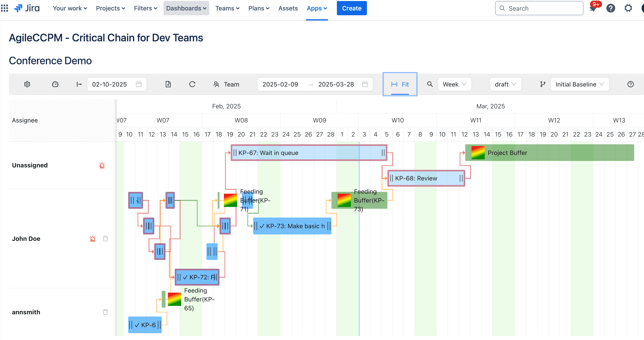Enable Fit view mode
The width and height of the screenshot is (644, 340).
pos(400,84)
